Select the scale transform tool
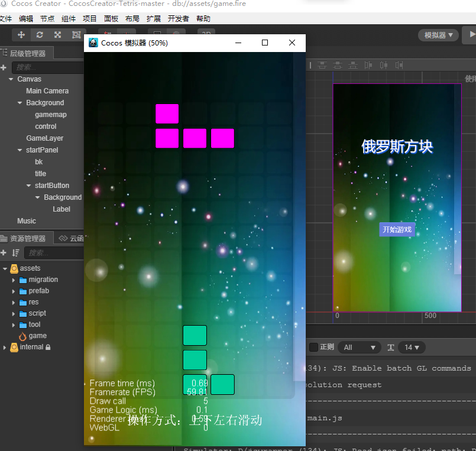The width and height of the screenshot is (476, 451). point(58,35)
